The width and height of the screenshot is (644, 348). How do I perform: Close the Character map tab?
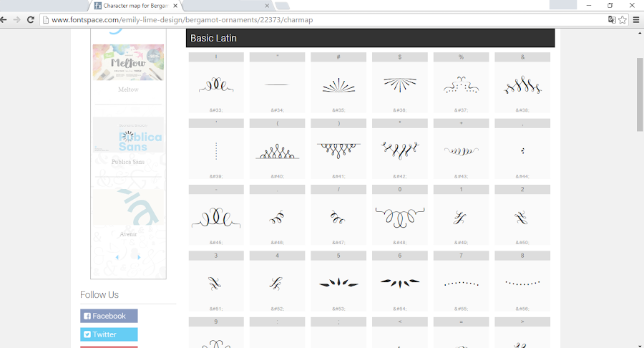pos(176,6)
